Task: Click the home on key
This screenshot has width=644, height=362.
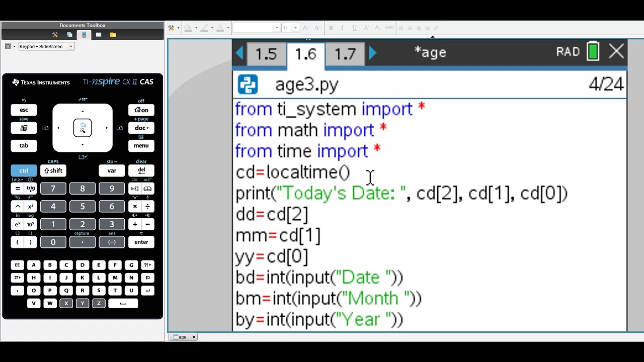Action: [x=141, y=110]
